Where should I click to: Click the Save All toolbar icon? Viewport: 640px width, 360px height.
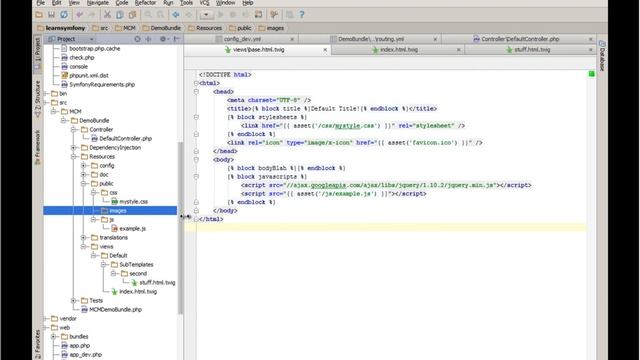pos(51,15)
